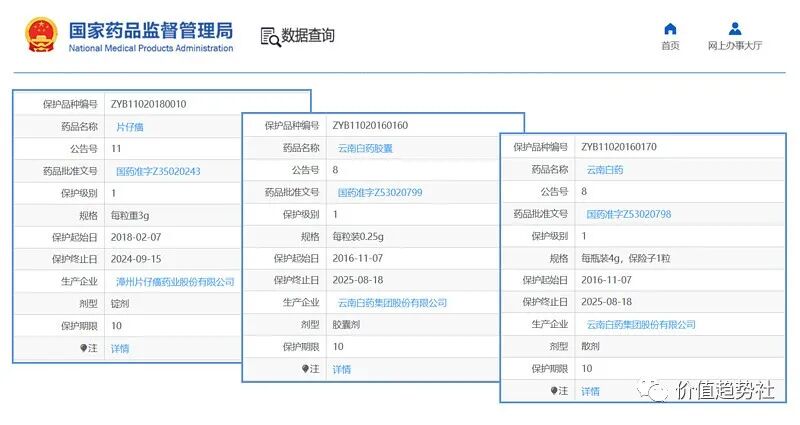Viewport: 800px width, 425px height.
Task: Select 保护期限 value 10 in 散剂 card
Action: (587, 369)
